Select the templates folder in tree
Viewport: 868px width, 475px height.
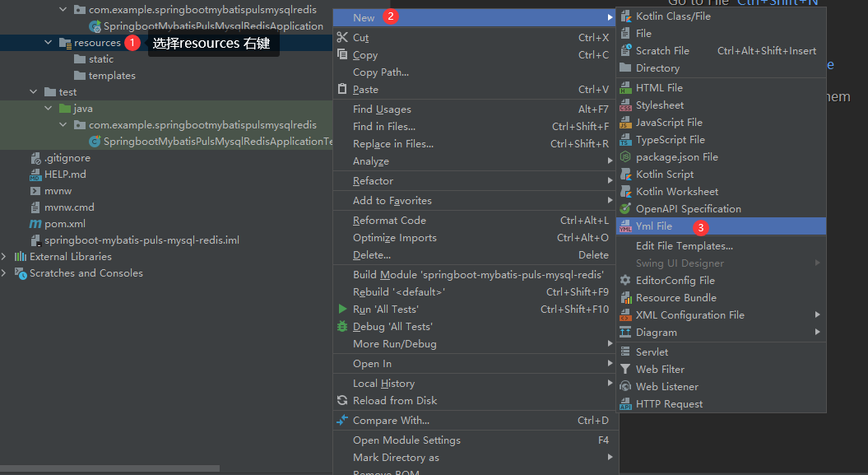click(112, 75)
